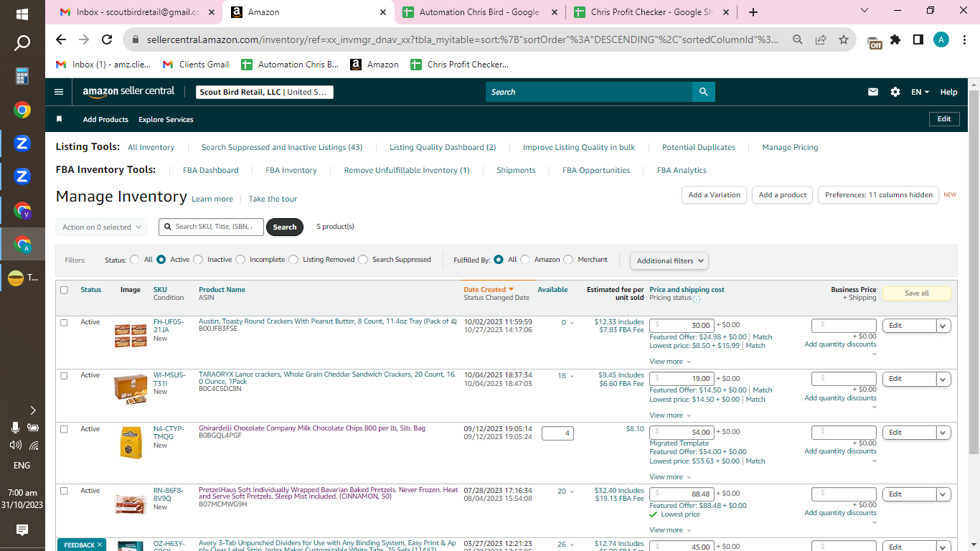This screenshot has height=551, width=980.
Task: Open Edit dropdown arrow for TARAORYX row
Action: coord(943,379)
